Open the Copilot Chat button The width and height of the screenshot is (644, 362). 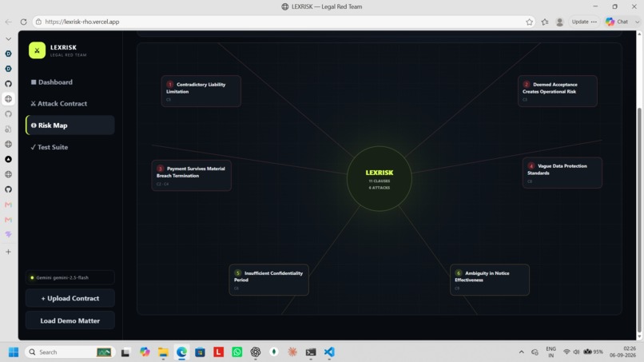[617, 22]
